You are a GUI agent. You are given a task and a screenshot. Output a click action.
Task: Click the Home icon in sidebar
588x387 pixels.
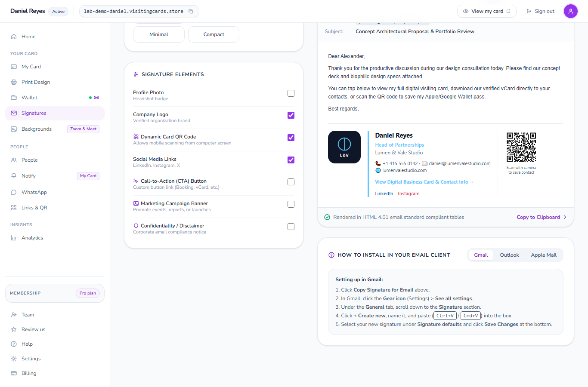[14, 37]
